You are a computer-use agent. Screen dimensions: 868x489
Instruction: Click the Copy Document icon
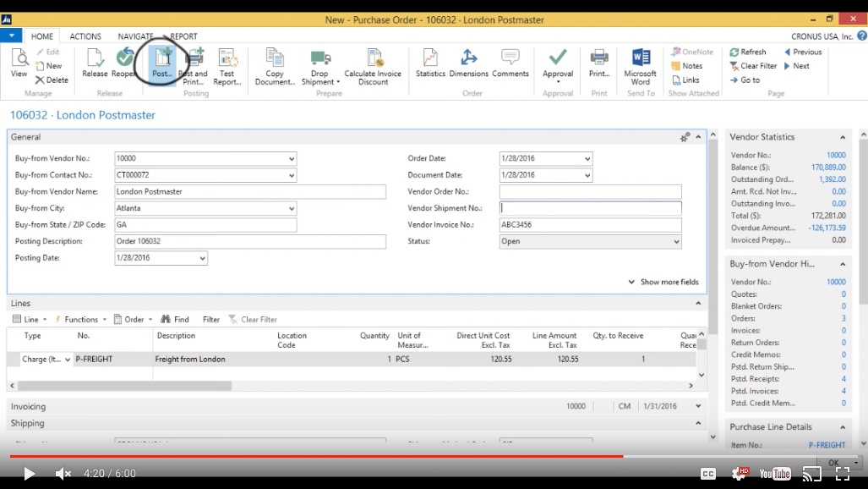(275, 63)
